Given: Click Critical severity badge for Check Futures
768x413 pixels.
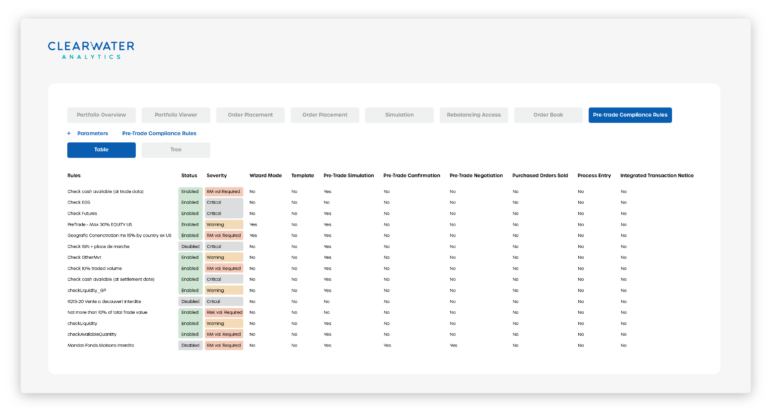Looking at the screenshot, I should tap(223, 213).
